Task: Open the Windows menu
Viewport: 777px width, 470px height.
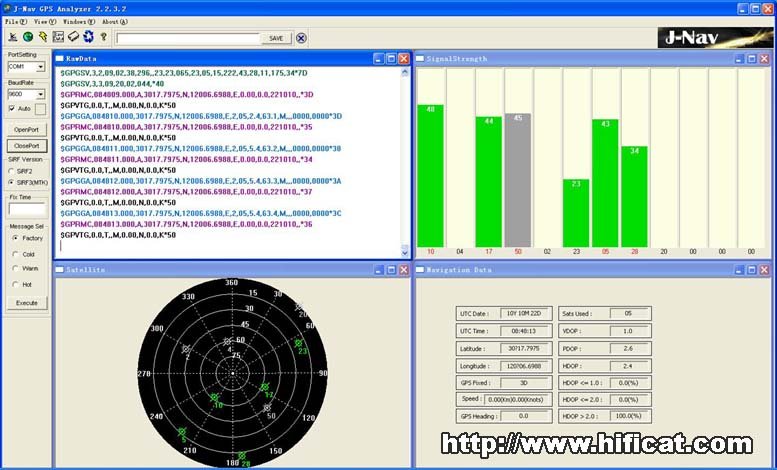Action: coord(76,21)
